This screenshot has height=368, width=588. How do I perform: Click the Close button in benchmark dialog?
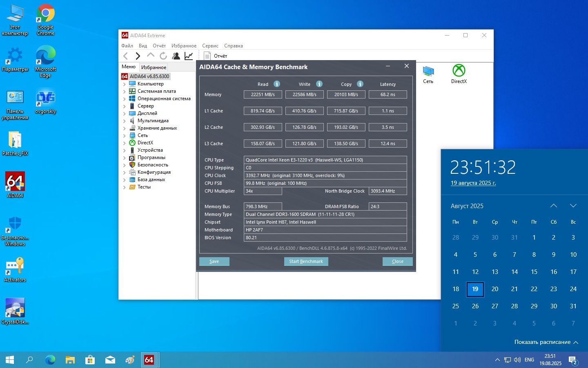coord(398,261)
